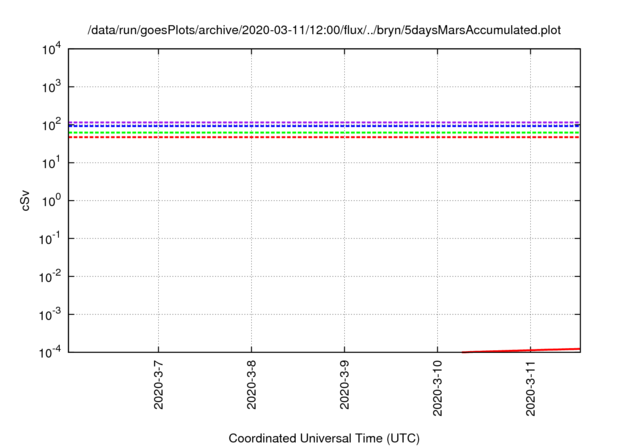Viewport: 640px width, 448px height.
Task: Click the 2020-3-11 date tick label
Action: click(531, 388)
